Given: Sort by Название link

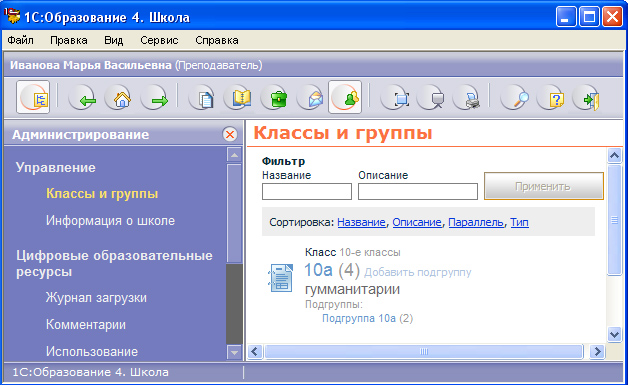Looking at the screenshot, I should pyautogui.click(x=361, y=222).
